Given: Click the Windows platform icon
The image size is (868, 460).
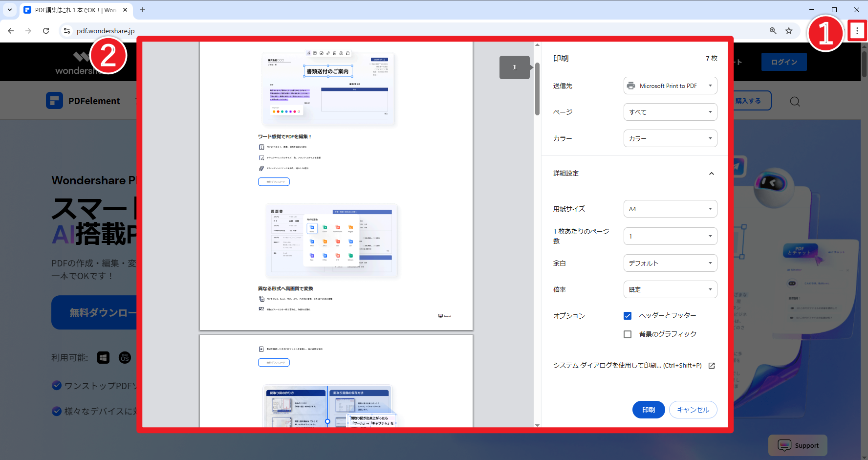Looking at the screenshot, I should pyautogui.click(x=103, y=358).
